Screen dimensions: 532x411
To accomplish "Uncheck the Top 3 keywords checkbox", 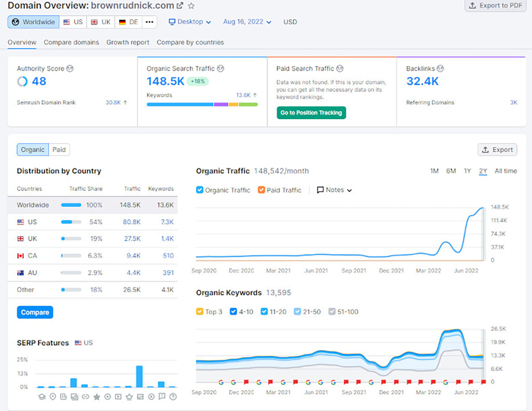I will (200, 312).
